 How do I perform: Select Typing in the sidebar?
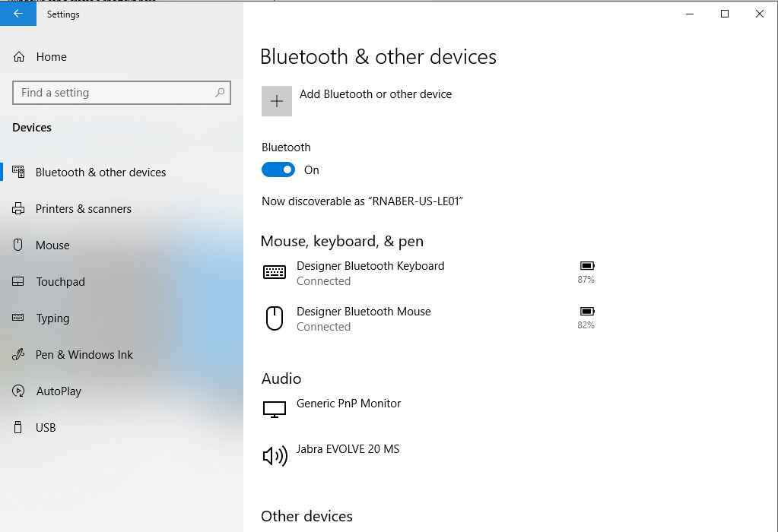[x=52, y=318]
